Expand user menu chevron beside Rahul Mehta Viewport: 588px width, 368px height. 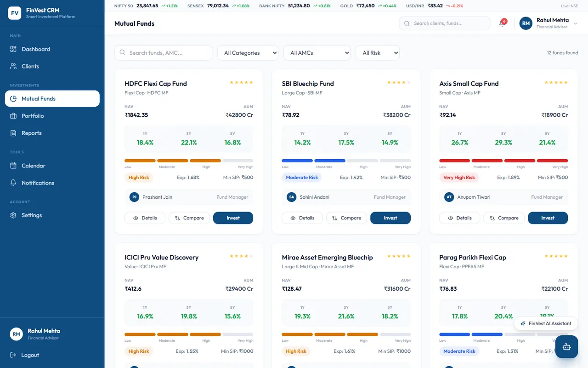[576, 23]
